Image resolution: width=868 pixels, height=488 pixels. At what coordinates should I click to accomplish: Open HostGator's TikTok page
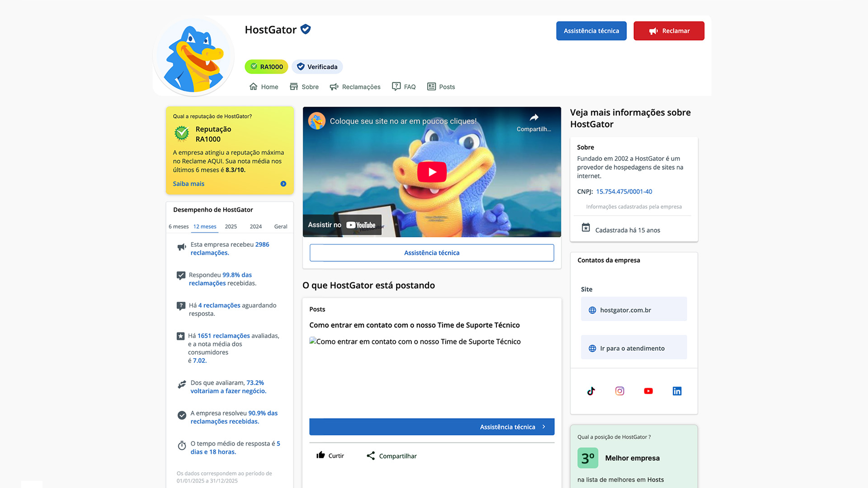[x=591, y=391]
